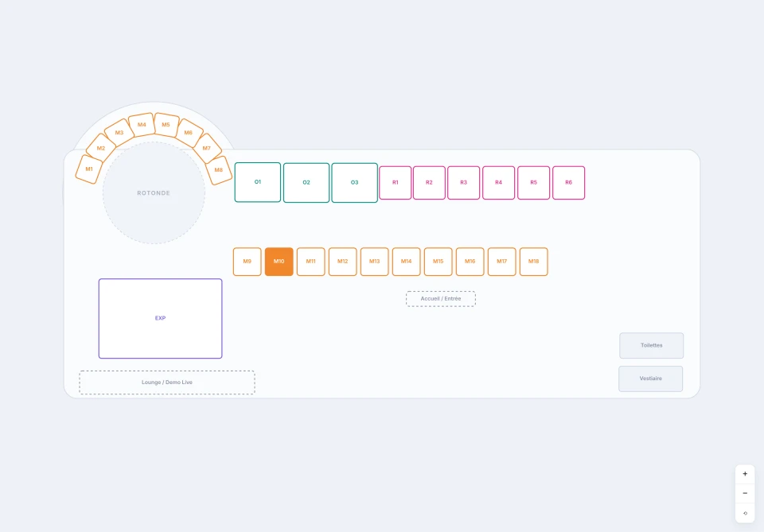Screen dimensions: 764x532
Task: Click the highlighted orange booth M10
Action: [x=279, y=262]
